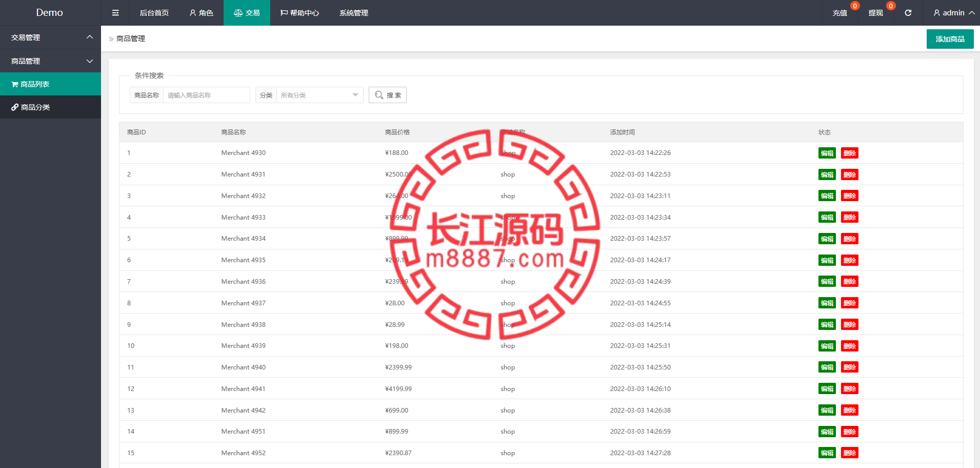Click the Demo logo title
The height and width of the screenshot is (468, 980).
pos(50,13)
